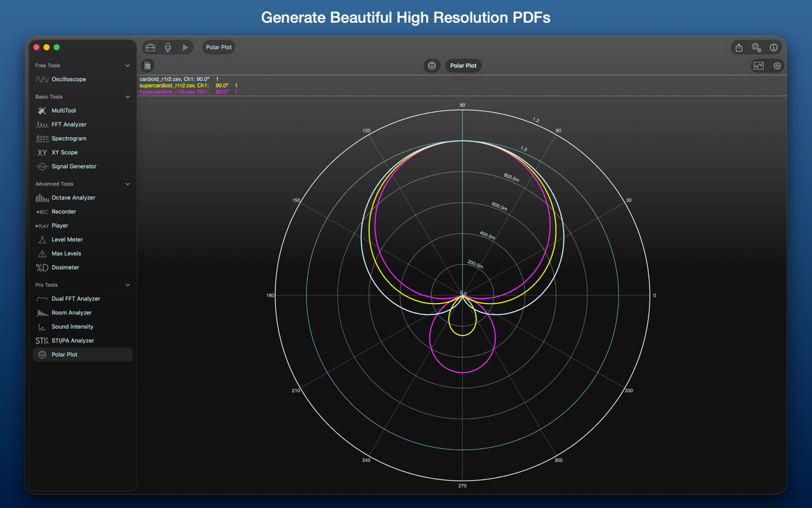The height and width of the screenshot is (508, 812).
Task: Open the info icon
Action: (x=774, y=48)
